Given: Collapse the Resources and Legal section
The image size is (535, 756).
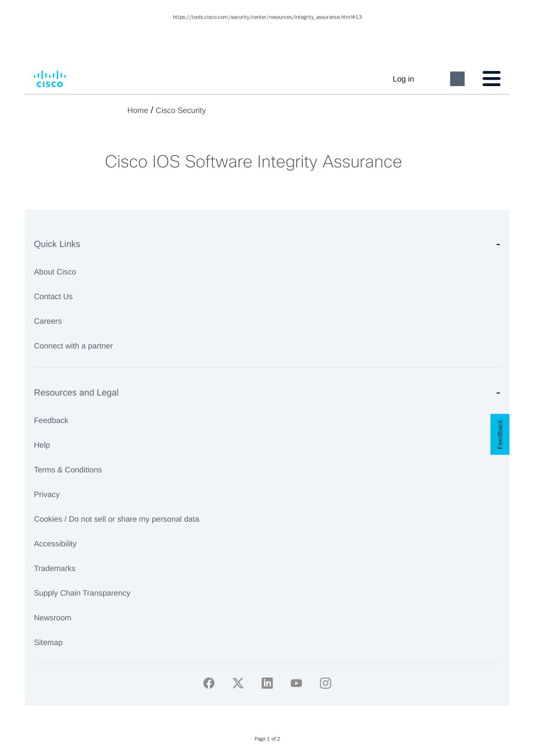Looking at the screenshot, I should pos(498,393).
